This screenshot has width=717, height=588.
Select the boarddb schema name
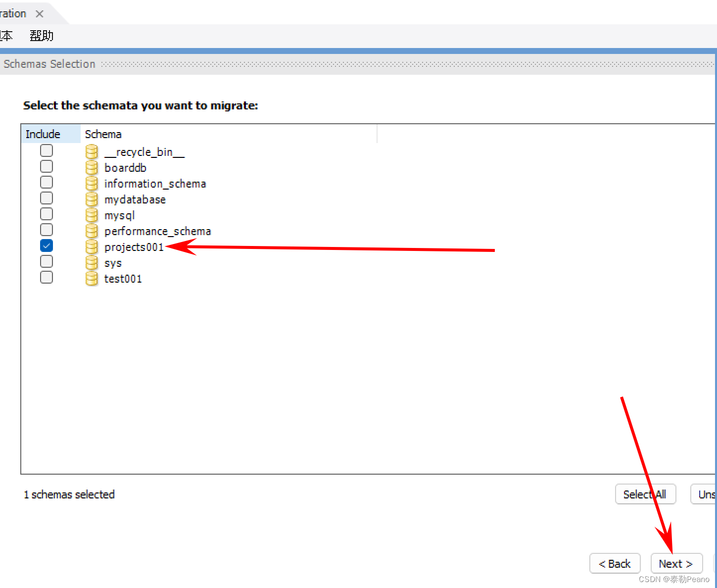click(x=125, y=168)
